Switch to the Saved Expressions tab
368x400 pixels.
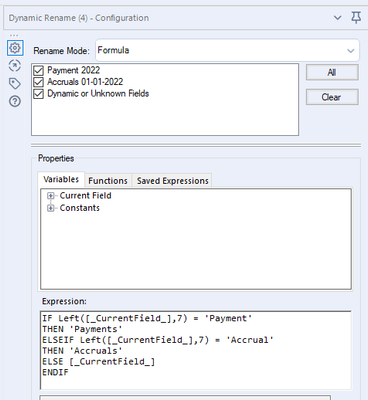(x=172, y=181)
